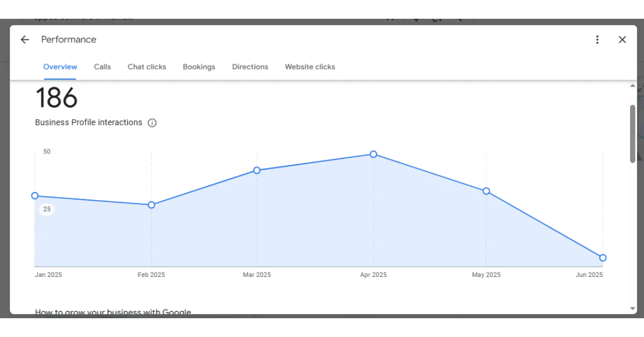Open the three-dot more options menu

[x=597, y=40]
